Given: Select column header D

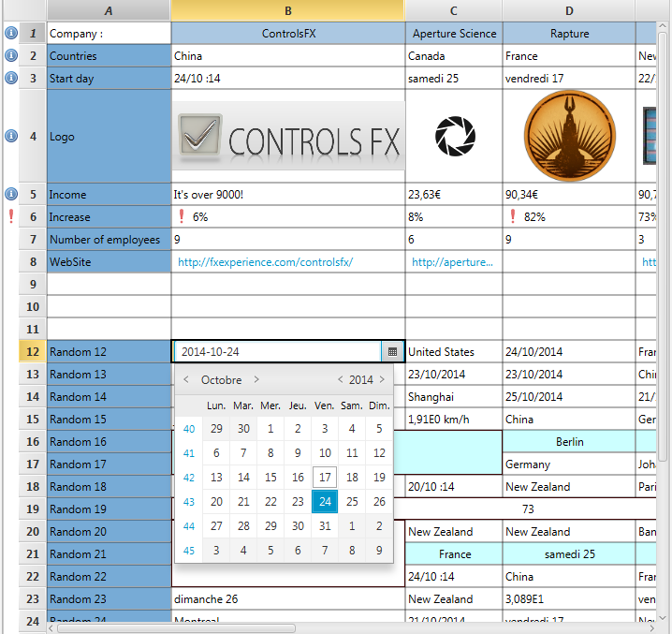Looking at the screenshot, I should pos(569,10).
